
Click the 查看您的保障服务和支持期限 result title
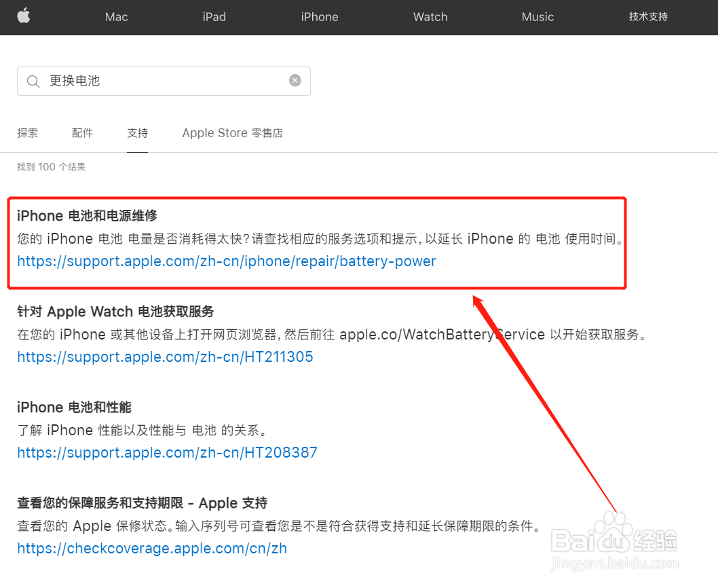point(143,503)
